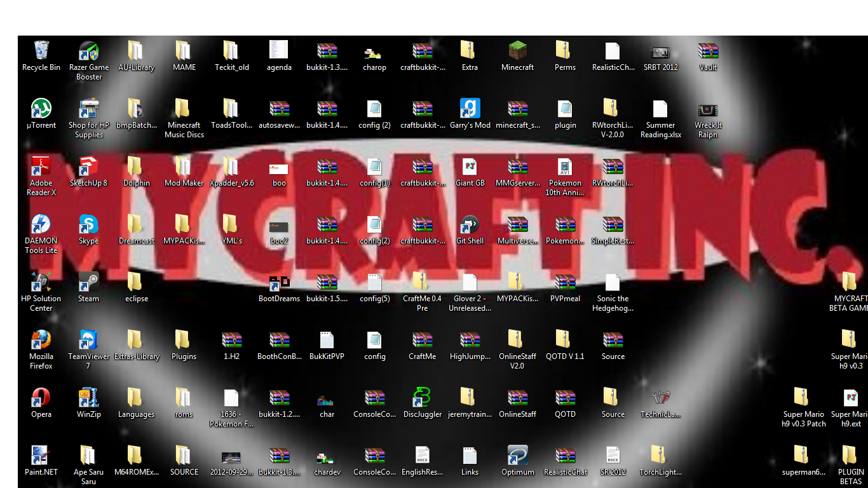Click the Optimum shortcut icon

518,456
